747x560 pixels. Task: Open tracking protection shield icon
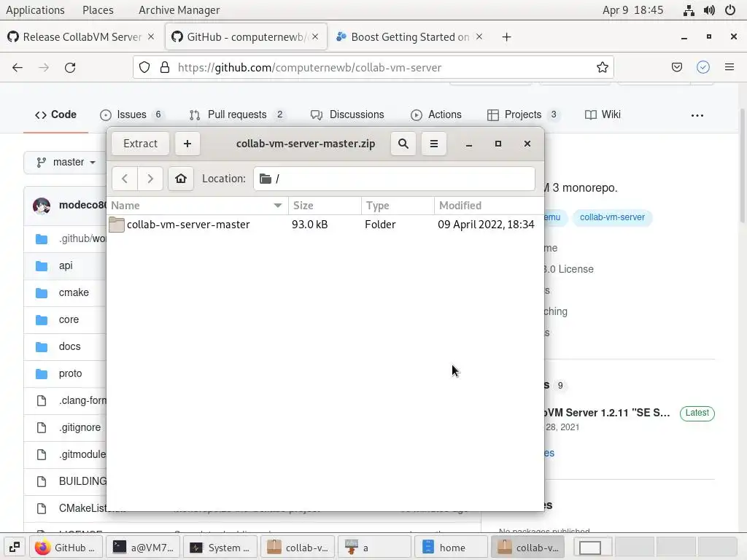coord(144,68)
